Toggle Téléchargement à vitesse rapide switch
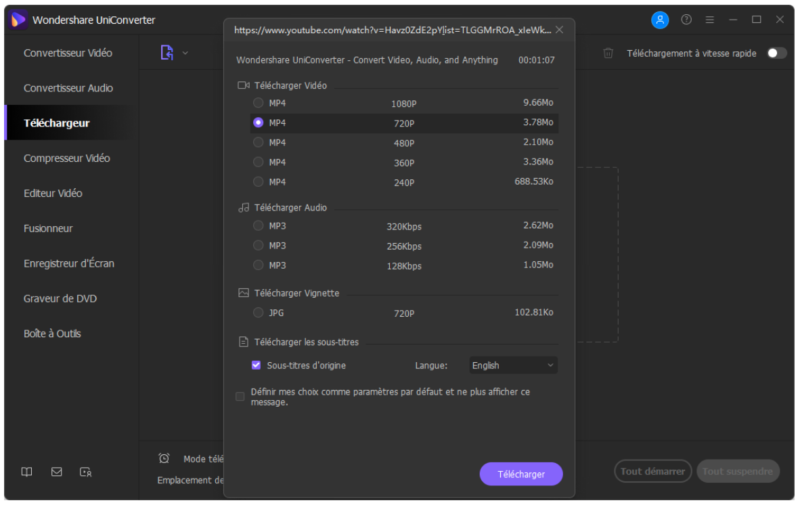 777,53
